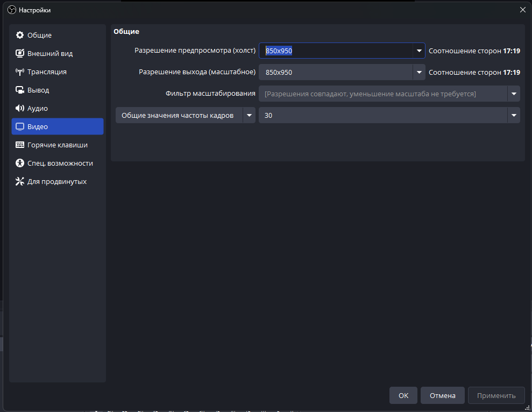Image resolution: width=532 pixels, height=412 pixels.
Task: Click the tools icon for Для продвинутых
Action: pyautogui.click(x=20, y=182)
